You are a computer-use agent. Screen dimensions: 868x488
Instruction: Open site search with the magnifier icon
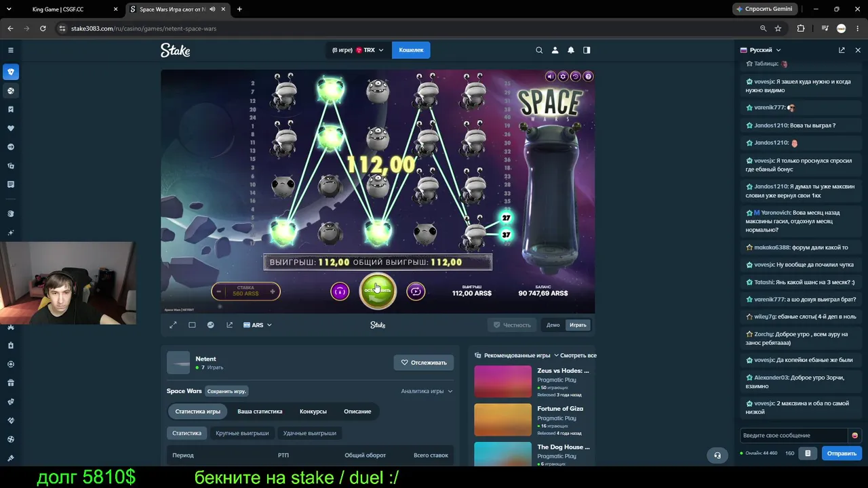point(539,50)
